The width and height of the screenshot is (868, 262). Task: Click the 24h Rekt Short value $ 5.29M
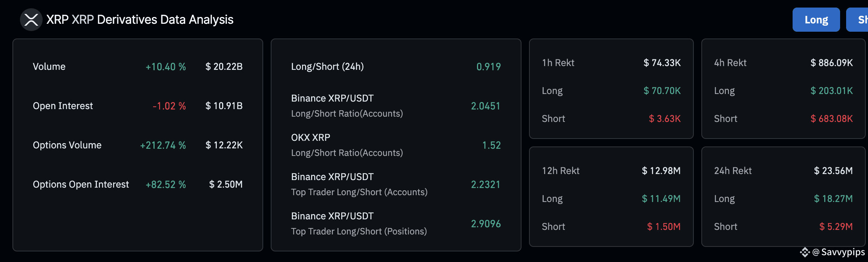[x=836, y=227]
